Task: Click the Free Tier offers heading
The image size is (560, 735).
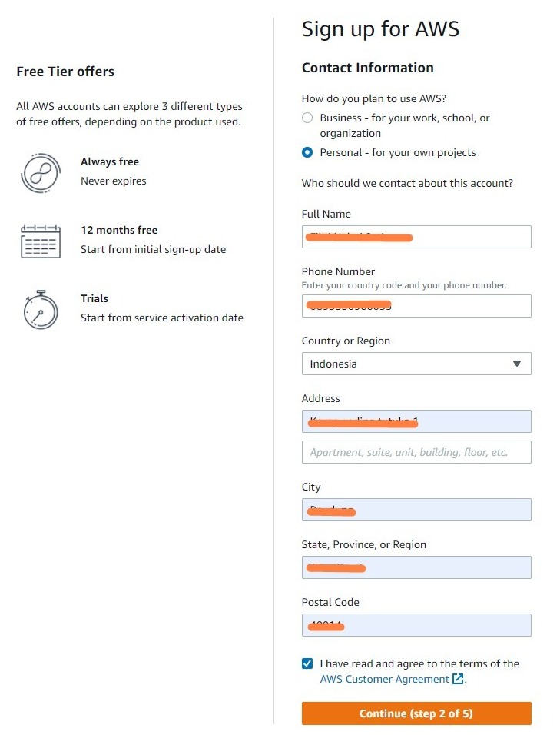Action: (65, 72)
